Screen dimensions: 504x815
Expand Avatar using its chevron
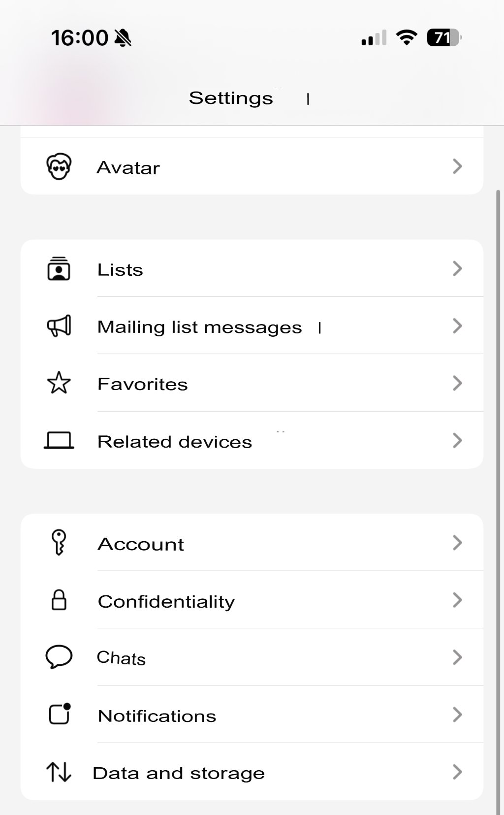457,166
